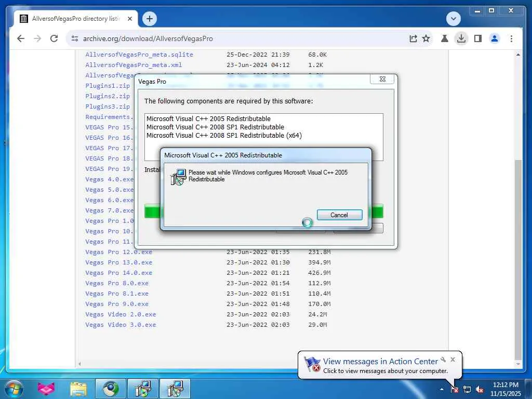The height and width of the screenshot is (399, 532).
Task: Download Vegas Pro 9.0.exe
Action: [x=117, y=304]
